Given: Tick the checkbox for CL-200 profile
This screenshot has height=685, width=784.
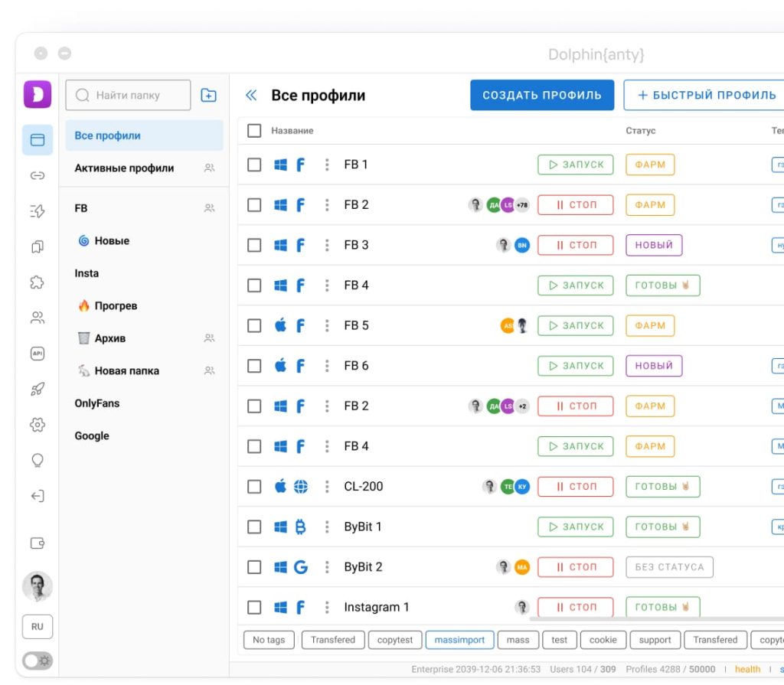Looking at the screenshot, I should [254, 487].
